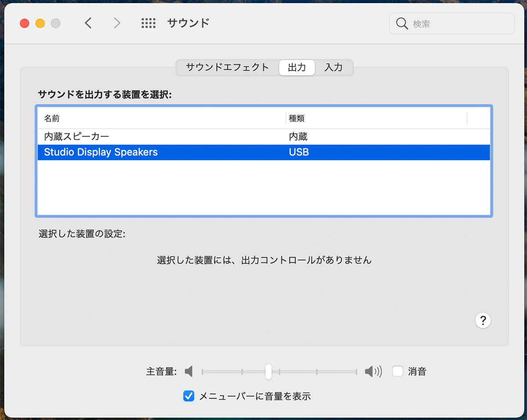
Task: Click the magnifying glass search icon
Action: [401, 23]
